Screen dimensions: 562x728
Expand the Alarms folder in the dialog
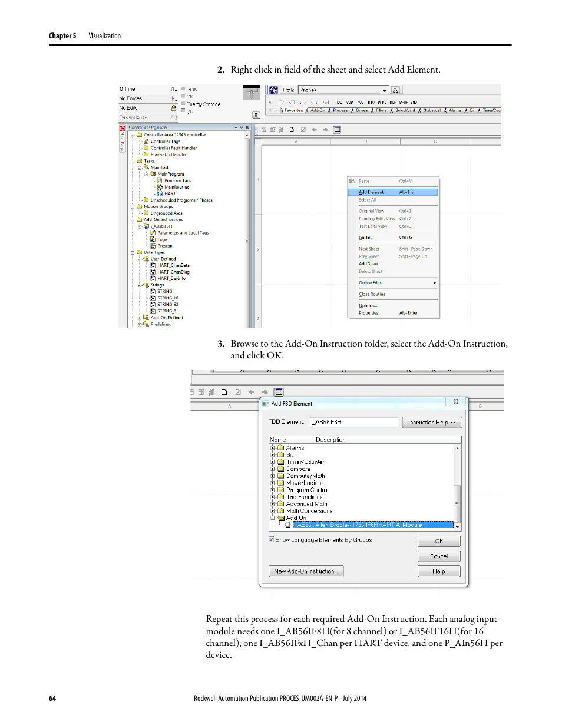pyautogui.click(x=273, y=448)
